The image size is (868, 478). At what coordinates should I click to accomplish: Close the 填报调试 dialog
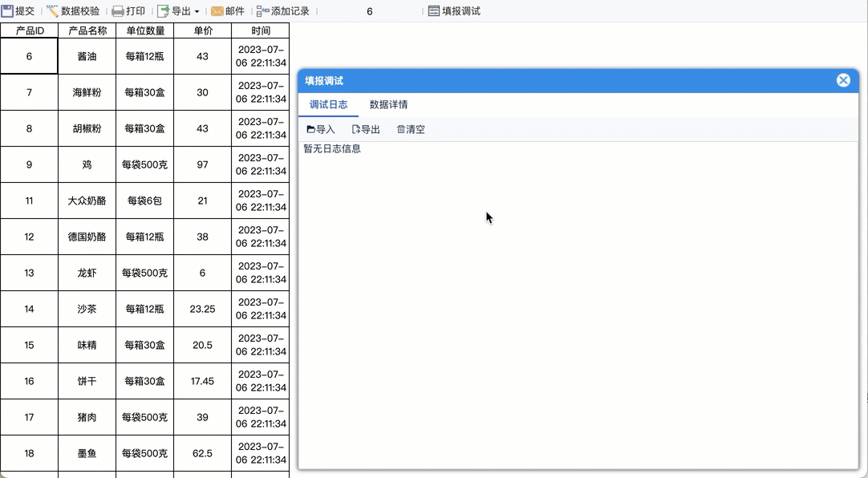[x=843, y=80]
